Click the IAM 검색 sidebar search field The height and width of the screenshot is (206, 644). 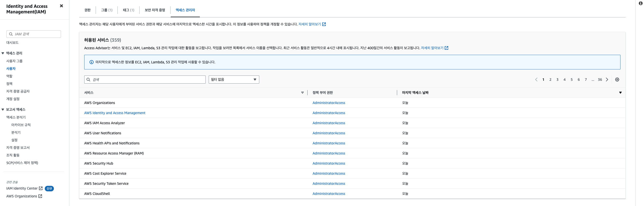tap(34, 34)
